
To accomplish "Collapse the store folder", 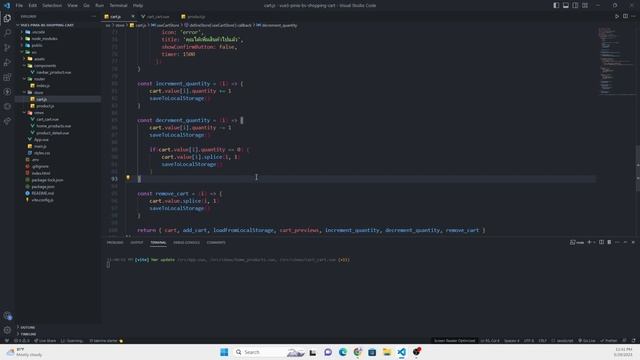I will 38,92.
